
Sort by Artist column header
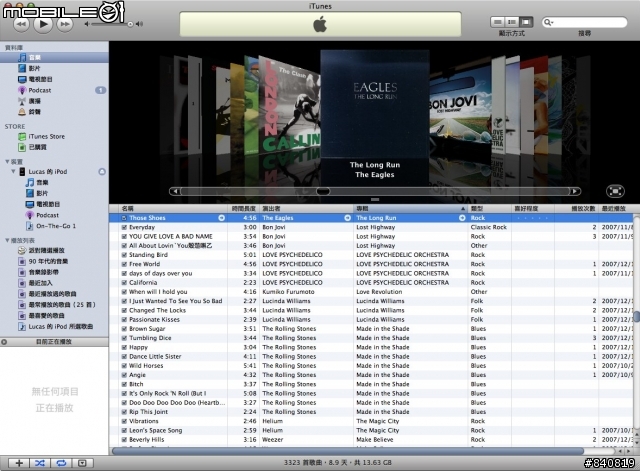click(307, 209)
